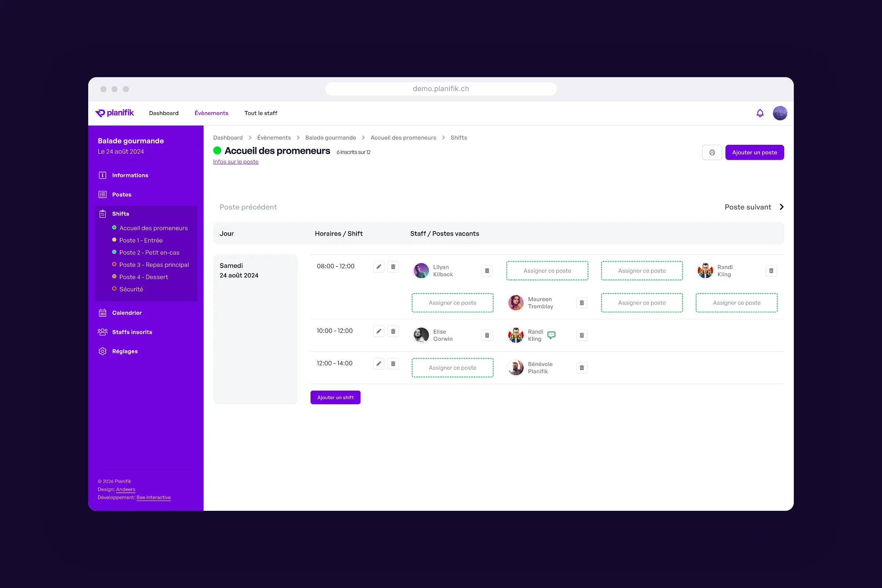Click the demo.planifik.ch address bar
This screenshot has width=882, height=588.
(x=441, y=89)
